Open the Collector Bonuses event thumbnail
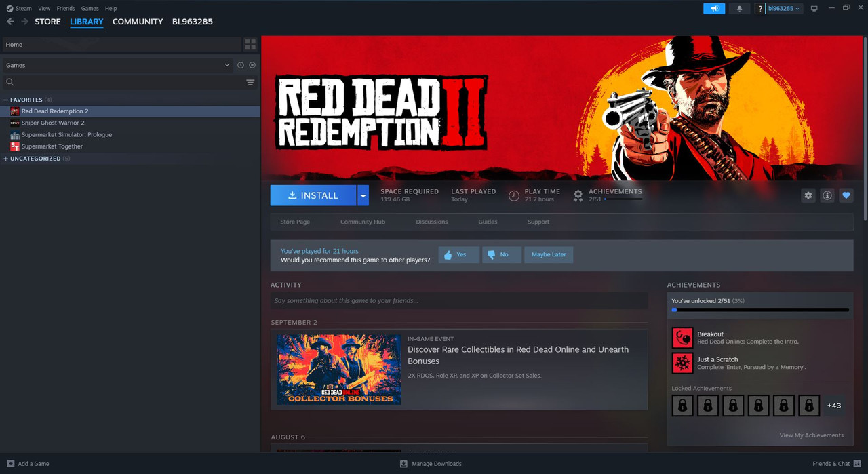Image resolution: width=868 pixels, height=474 pixels. click(338, 369)
